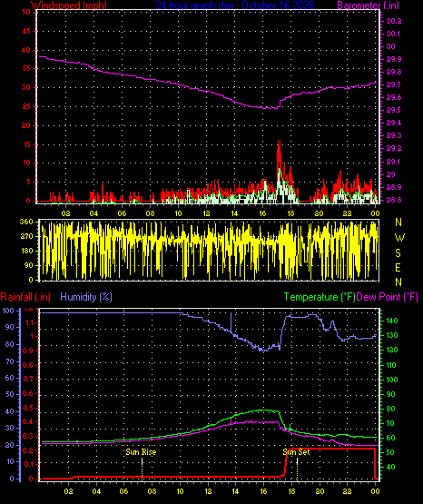Click hour 22 on windspeed chart time axis
The height and width of the screenshot is (504, 423).
[347, 213]
